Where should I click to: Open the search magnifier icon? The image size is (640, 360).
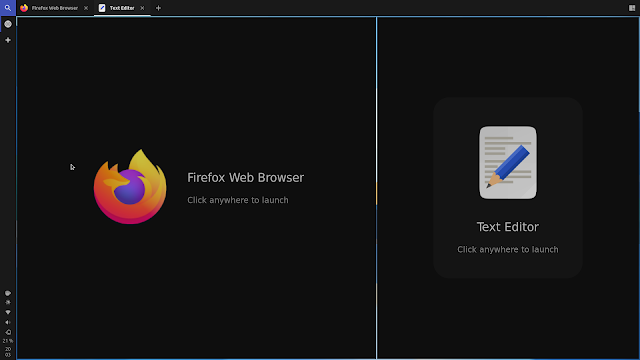pyautogui.click(x=8, y=8)
